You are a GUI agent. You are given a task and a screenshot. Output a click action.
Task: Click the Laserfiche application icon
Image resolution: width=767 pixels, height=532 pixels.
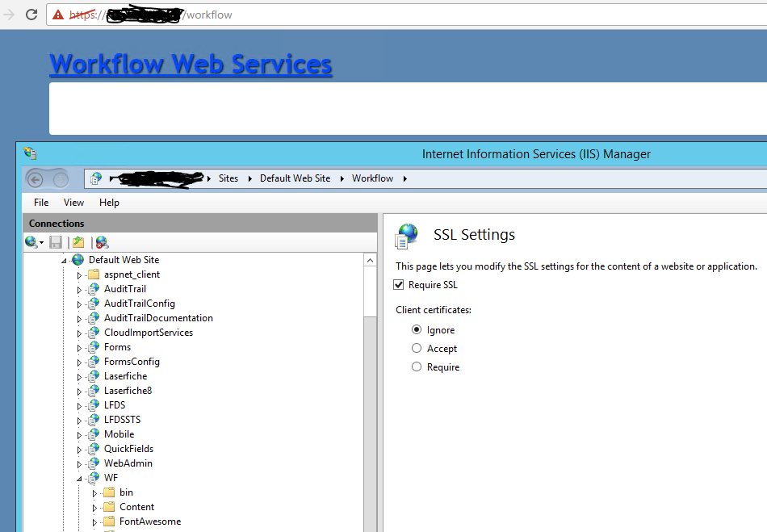coord(94,376)
